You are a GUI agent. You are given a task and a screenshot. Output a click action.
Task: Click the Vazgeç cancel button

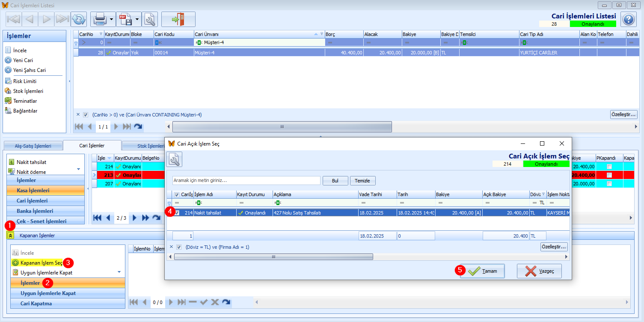click(x=539, y=271)
